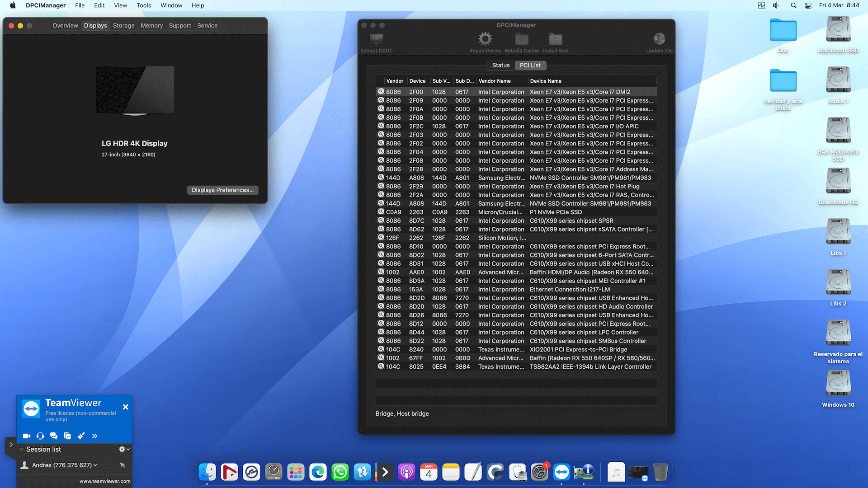Sort by the Vendor column header
Screen dimensions: 868x488
point(395,81)
